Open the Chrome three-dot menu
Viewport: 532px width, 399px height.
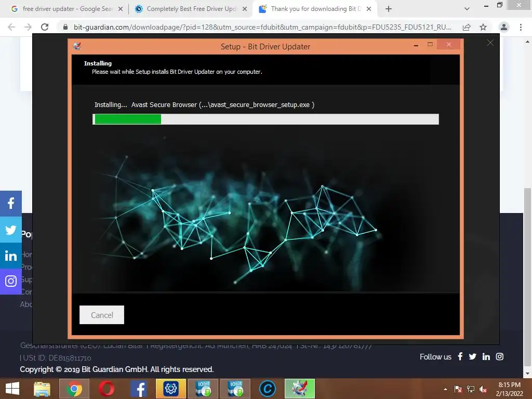(x=521, y=27)
